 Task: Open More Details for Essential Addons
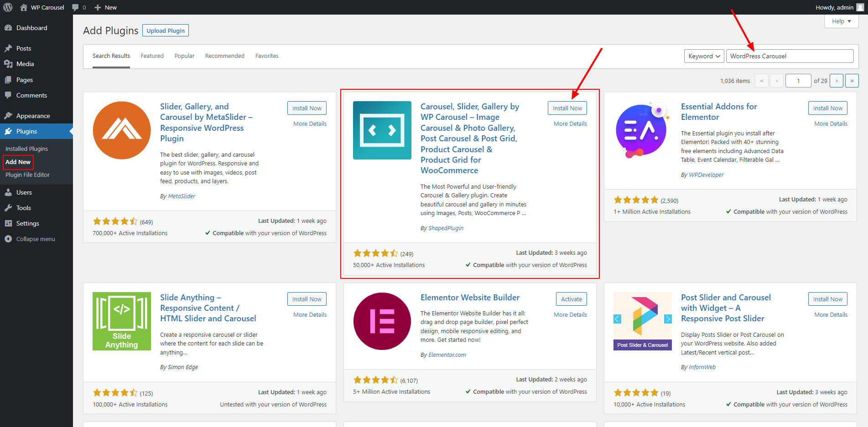click(831, 123)
